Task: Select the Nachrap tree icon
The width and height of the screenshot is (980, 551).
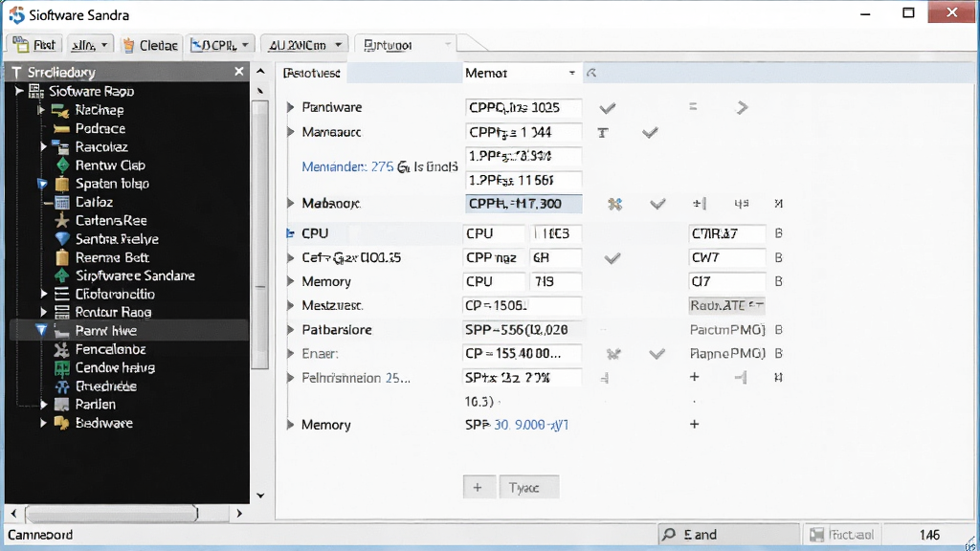Action: [x=60, y=111]
